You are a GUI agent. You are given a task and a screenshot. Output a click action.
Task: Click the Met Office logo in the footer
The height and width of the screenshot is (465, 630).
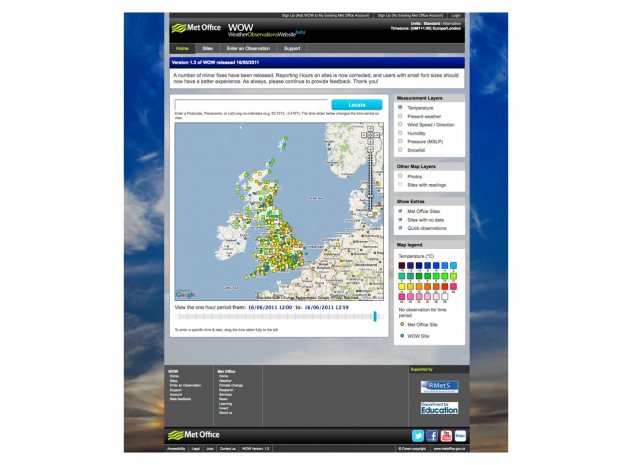click(x=194, y=435)
